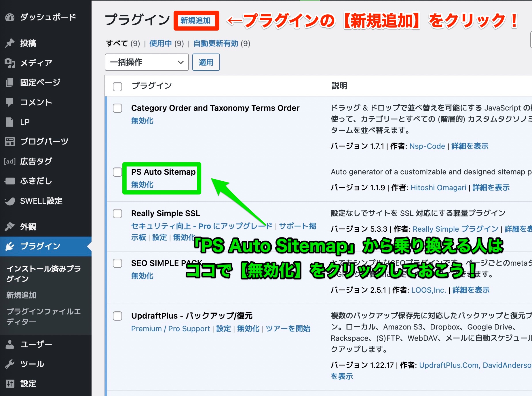532x396 pixels.
Task: Click the 説明 column header
Action: click(339, 86)
